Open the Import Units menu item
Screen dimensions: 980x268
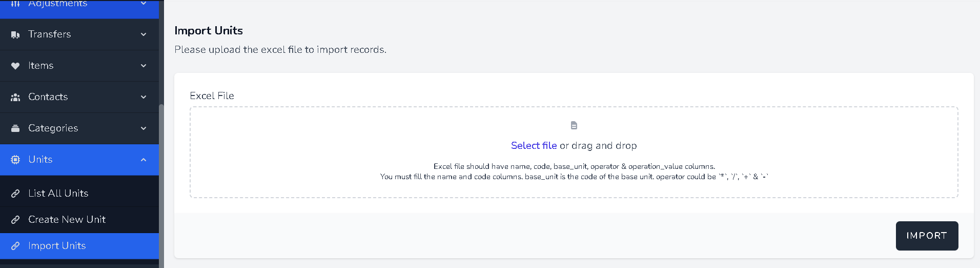pyautogui.click(x=57, y=246)
